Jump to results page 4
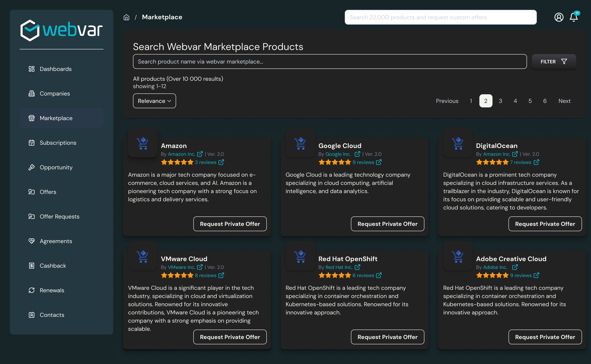Viewport: 591px width, 364px height. coord(515,101)
